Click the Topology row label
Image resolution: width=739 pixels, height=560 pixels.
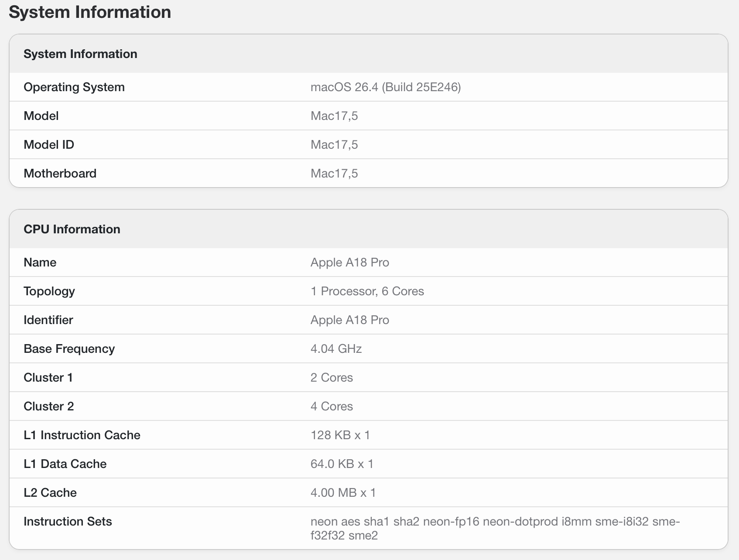click(49, 291)
